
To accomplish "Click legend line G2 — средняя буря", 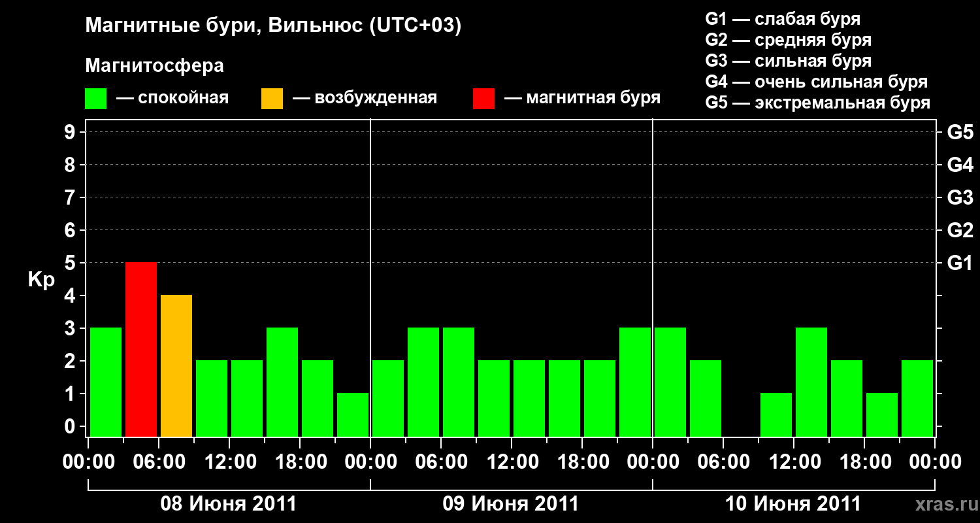I will (x=788, y=39).
